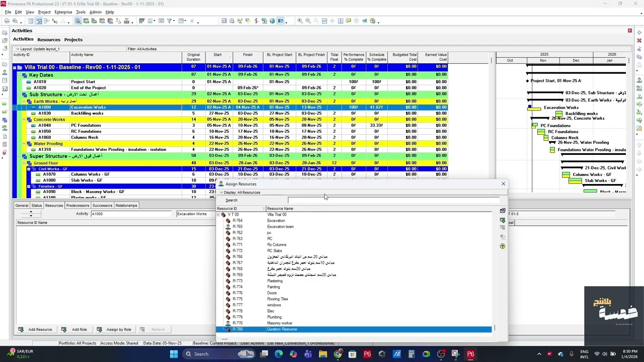Toggle the Gantt Chart view icon
This screenshot has height=362, width=644.
[38, 21]
